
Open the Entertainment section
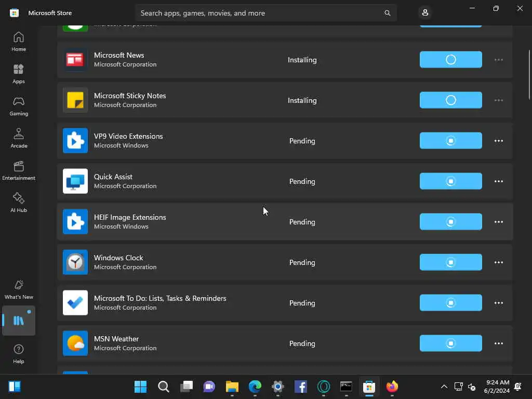tap(19, 170)
